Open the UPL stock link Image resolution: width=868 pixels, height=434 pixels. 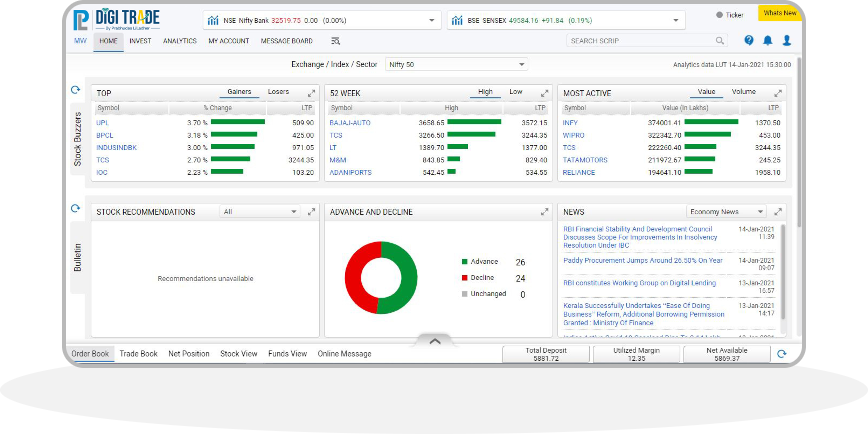(x=102, y=123)
